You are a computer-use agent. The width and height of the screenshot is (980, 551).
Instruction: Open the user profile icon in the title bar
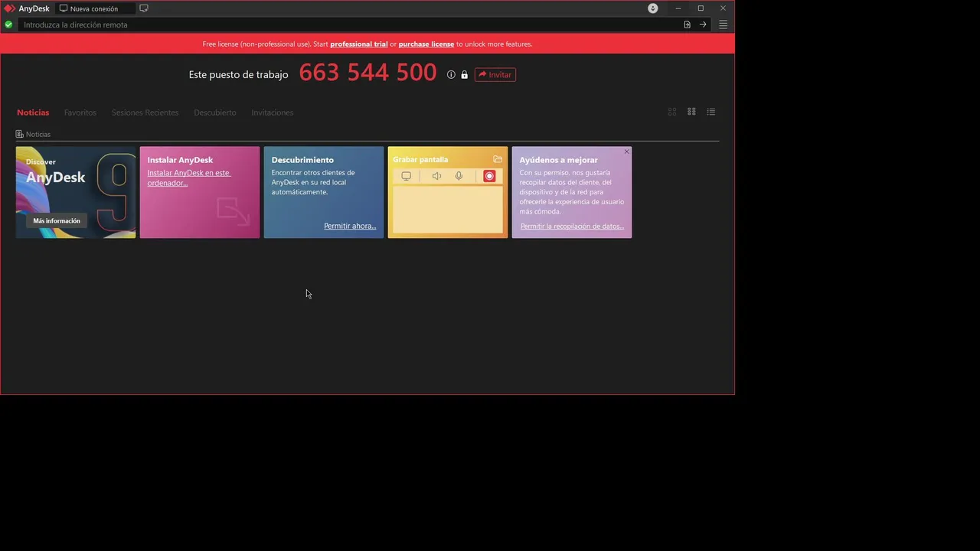(653, 8)
